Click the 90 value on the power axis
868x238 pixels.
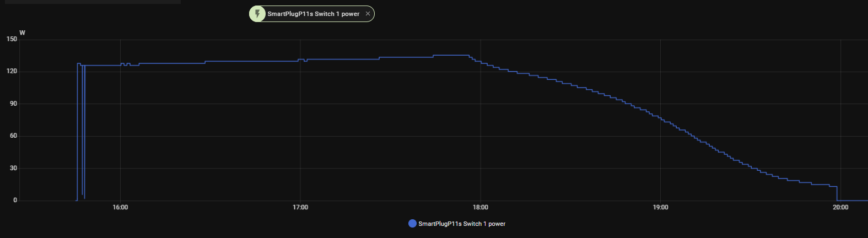click(x=13, y=104)
